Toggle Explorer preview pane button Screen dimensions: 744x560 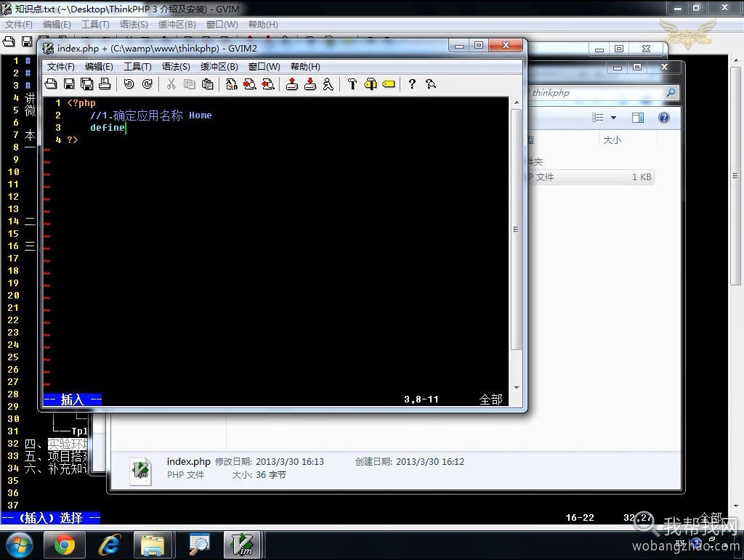[x=638, y=118]
